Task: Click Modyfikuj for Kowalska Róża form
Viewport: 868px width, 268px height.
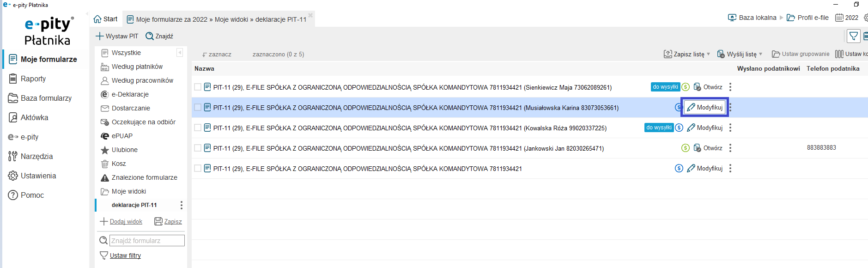Action: [704, 128]
